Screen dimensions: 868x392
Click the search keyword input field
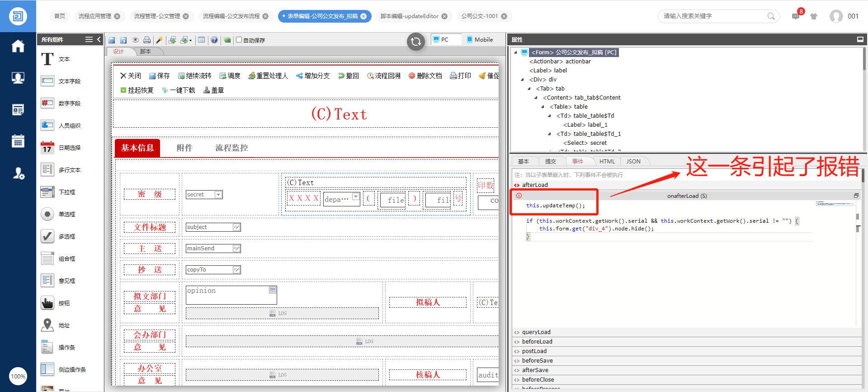point(714,16)
